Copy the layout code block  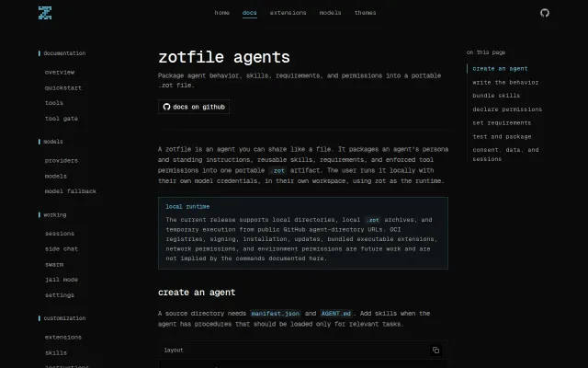(x=435, y=350)
